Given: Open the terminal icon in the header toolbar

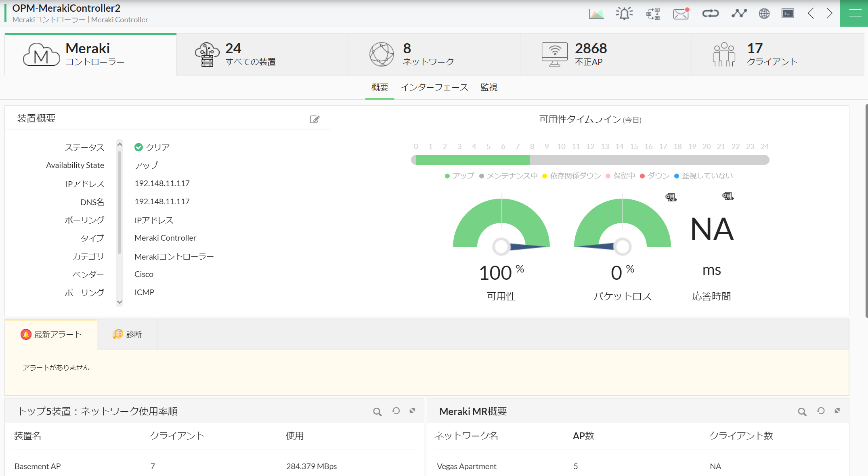Looking at the screenshot, I should coord(787,13).
